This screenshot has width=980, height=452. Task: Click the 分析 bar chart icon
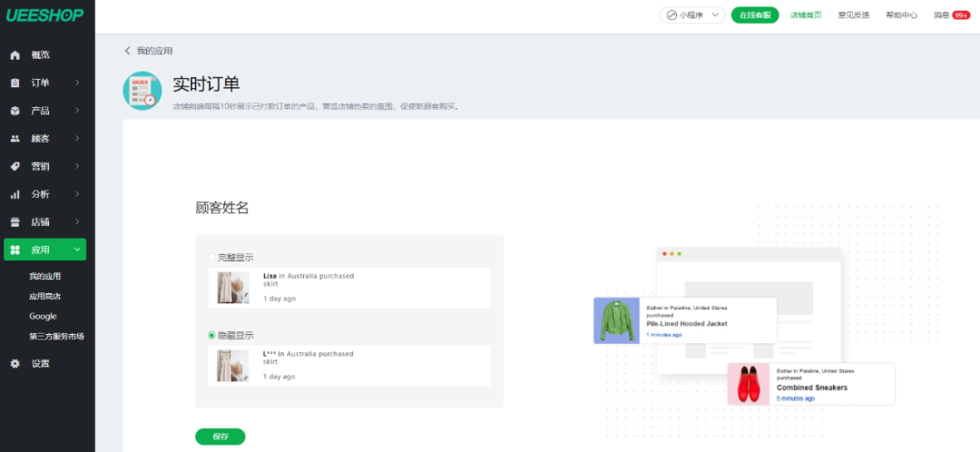(15, 194)
